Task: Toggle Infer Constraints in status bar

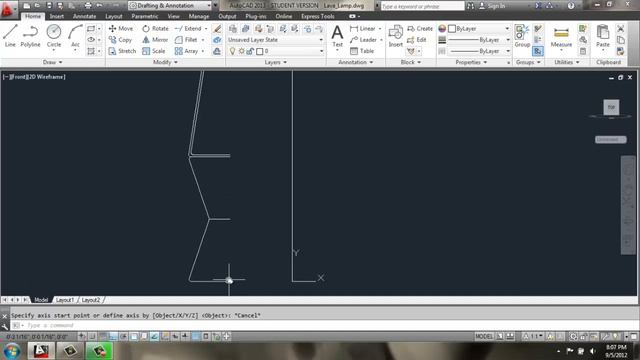Action: click(82, 336)
